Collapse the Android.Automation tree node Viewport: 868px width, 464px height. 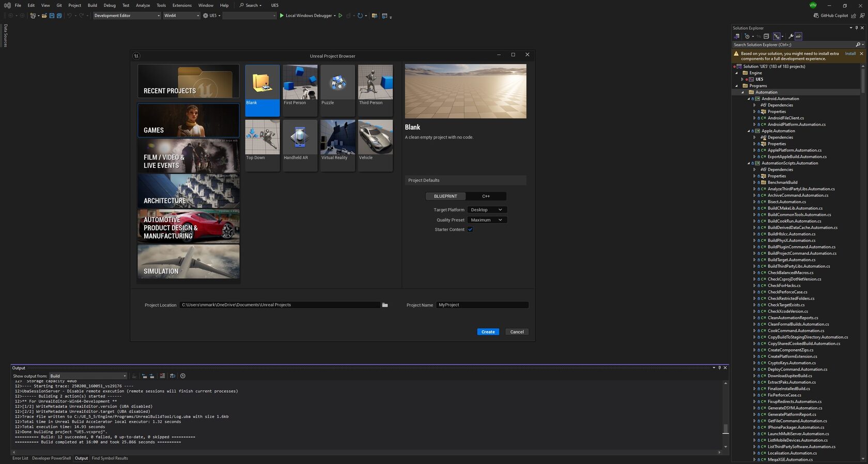pyautogui.click(x=749, y=99)
